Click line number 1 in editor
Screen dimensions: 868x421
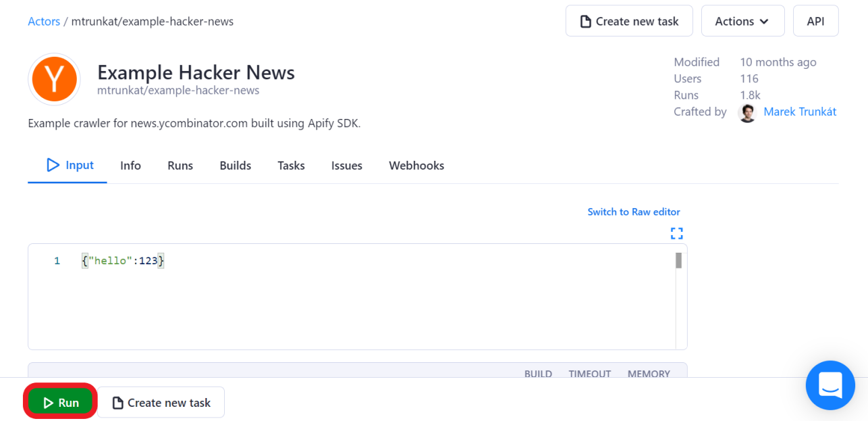click(x=57, y=261)
